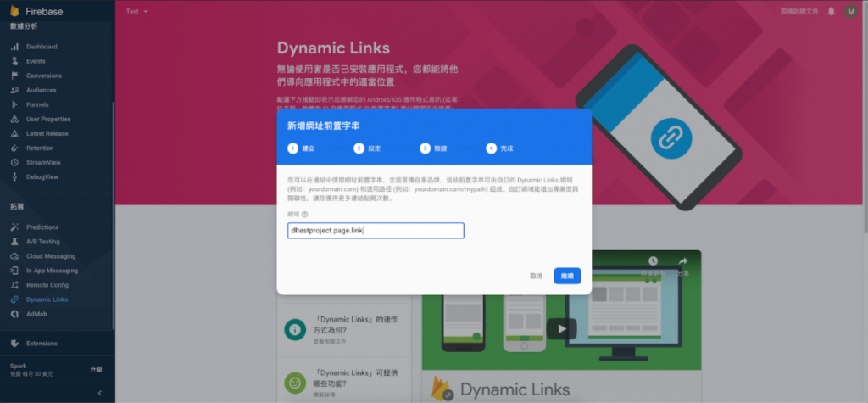
Task: Open the 取得說明文件 link
Action: 798,11
